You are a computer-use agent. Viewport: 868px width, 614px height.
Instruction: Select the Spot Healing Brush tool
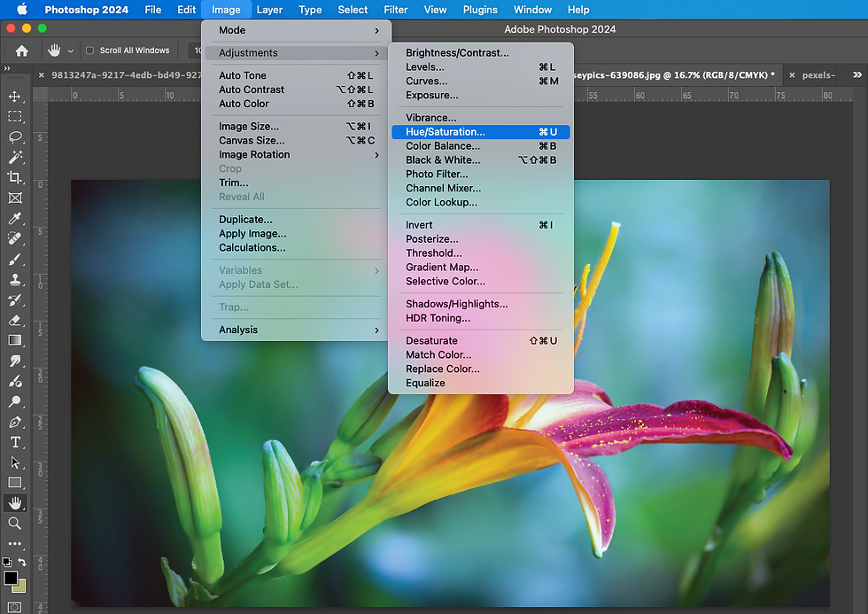pos(15,238)
